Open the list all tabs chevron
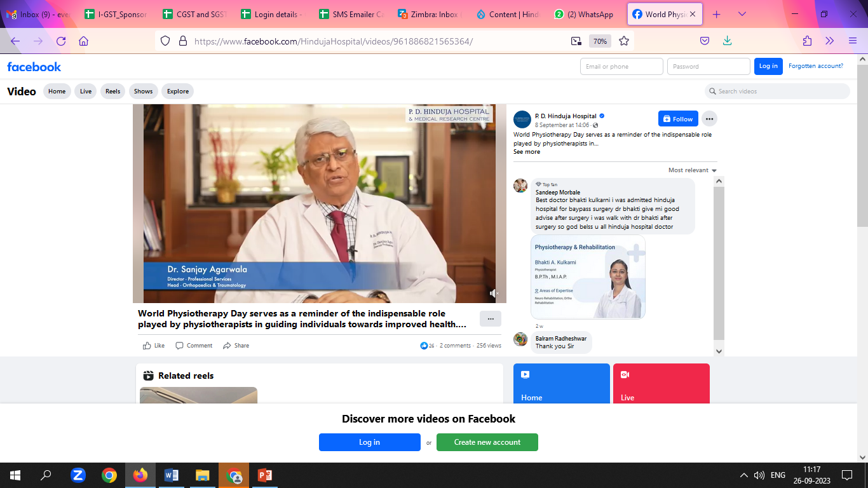 click(742, 15)
